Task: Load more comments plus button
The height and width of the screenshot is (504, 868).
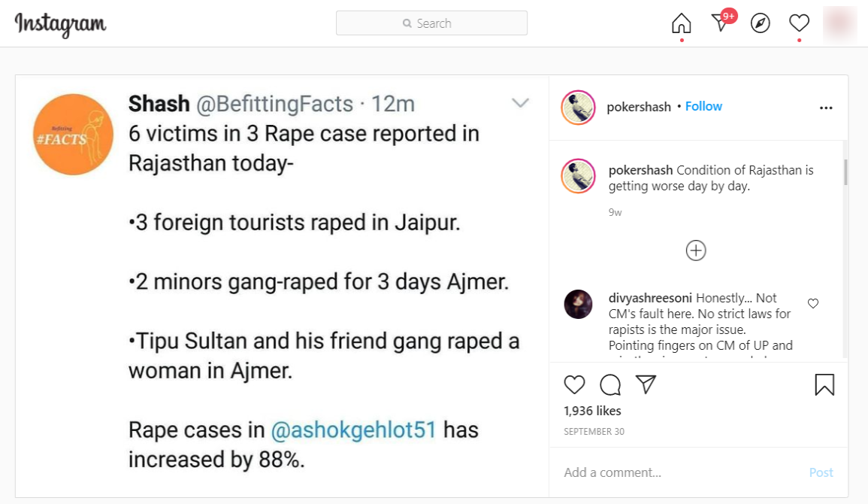Action: [x=696, y=250]
